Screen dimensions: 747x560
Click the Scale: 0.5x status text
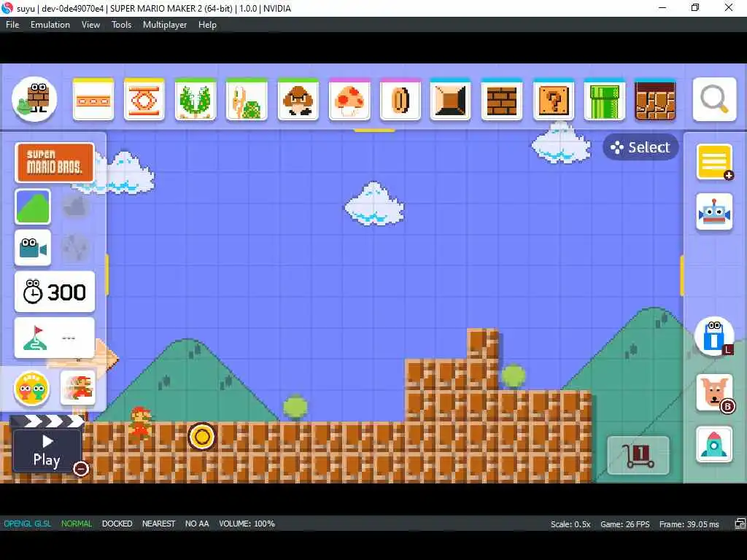(570, 524)
